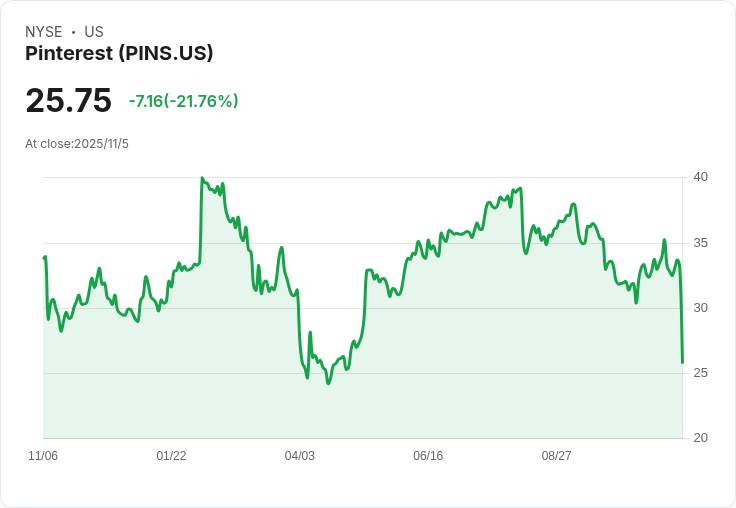Click the chart line's highest peak near 40

tap(202, 179)
